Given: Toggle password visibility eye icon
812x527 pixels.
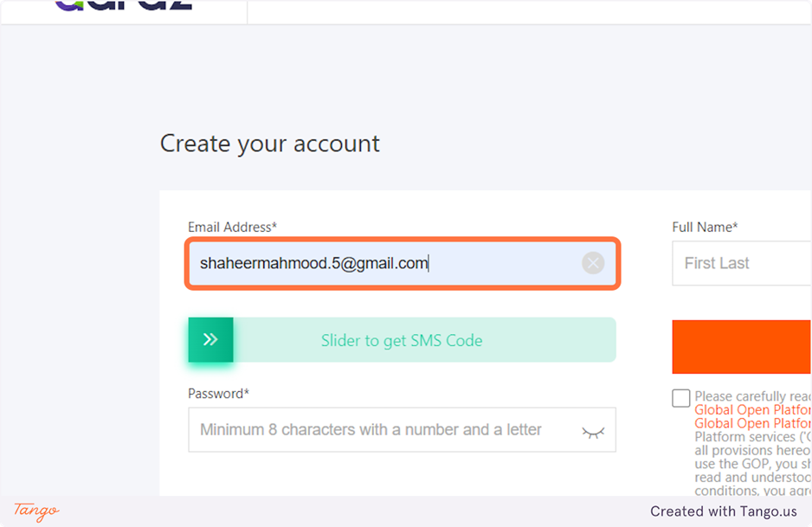Looking at the screenshot, I should click(x=593, y=431).
